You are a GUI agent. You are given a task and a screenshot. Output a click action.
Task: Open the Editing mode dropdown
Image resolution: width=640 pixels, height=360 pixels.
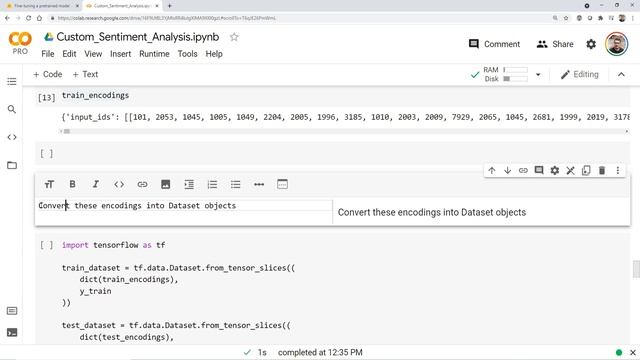tap(580, 74)
